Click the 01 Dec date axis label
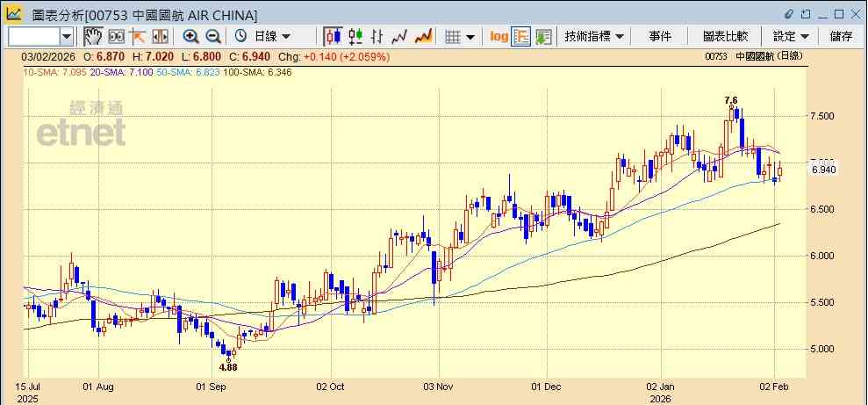The image size is (868, 405). coord(546,387)
